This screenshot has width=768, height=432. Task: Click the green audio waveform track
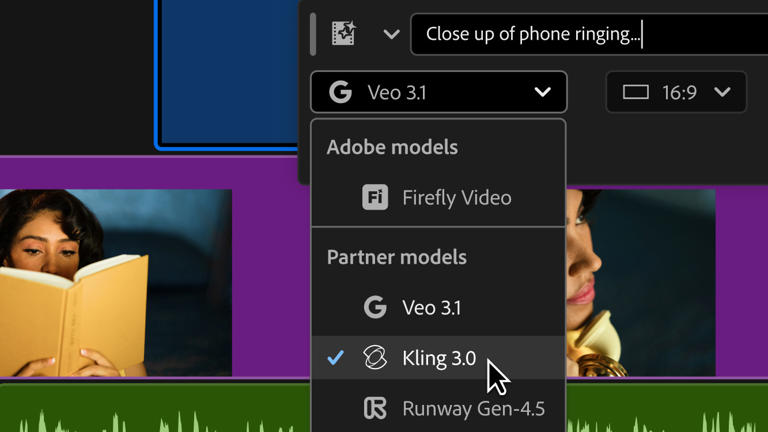point(155,408)
